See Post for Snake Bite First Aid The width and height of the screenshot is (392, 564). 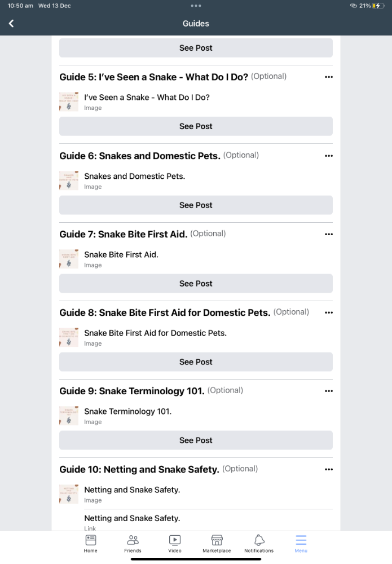(x=196, y=284)
